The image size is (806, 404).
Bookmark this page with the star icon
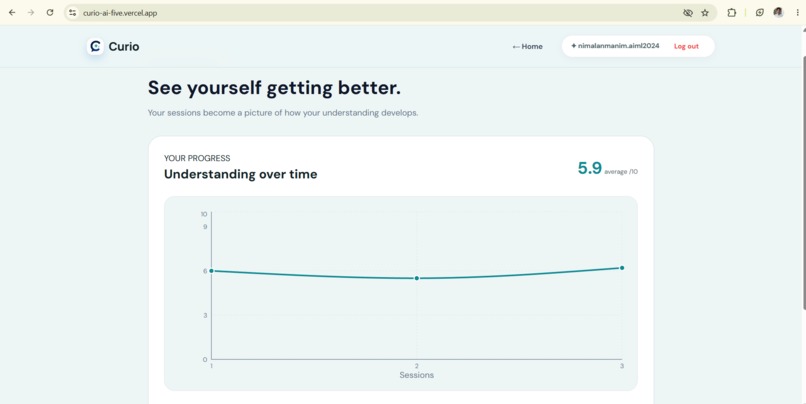[705, 13]
